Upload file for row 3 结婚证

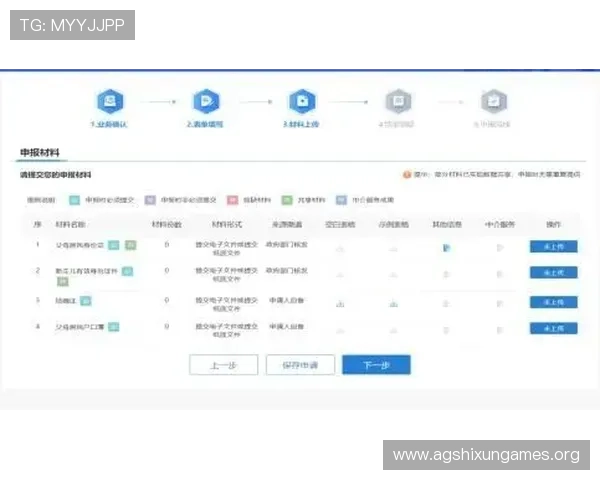553,302
